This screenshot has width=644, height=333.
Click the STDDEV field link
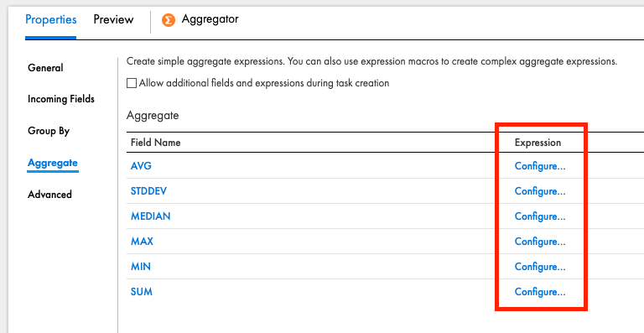(148, 191)
